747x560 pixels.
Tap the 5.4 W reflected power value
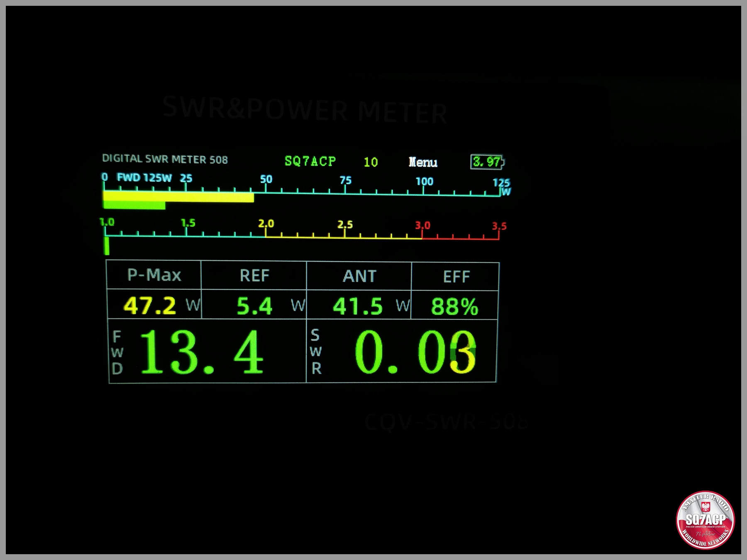[x=254, y=306]
